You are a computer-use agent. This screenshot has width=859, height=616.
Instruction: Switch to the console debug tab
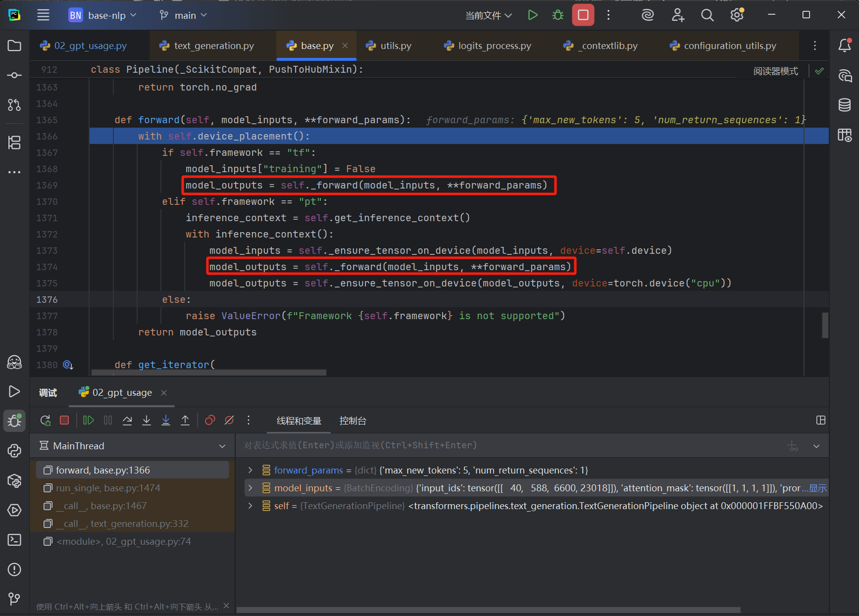point(353,421)
